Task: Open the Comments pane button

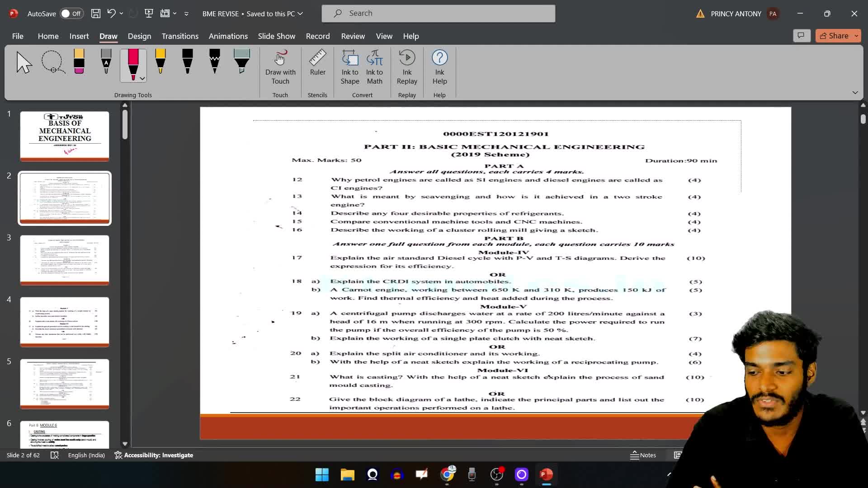Action: 801,36
